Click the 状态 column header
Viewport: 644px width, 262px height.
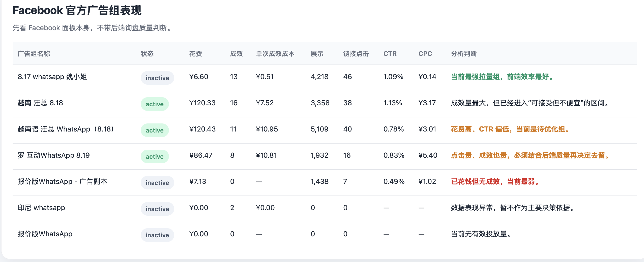tap(147, 54)
